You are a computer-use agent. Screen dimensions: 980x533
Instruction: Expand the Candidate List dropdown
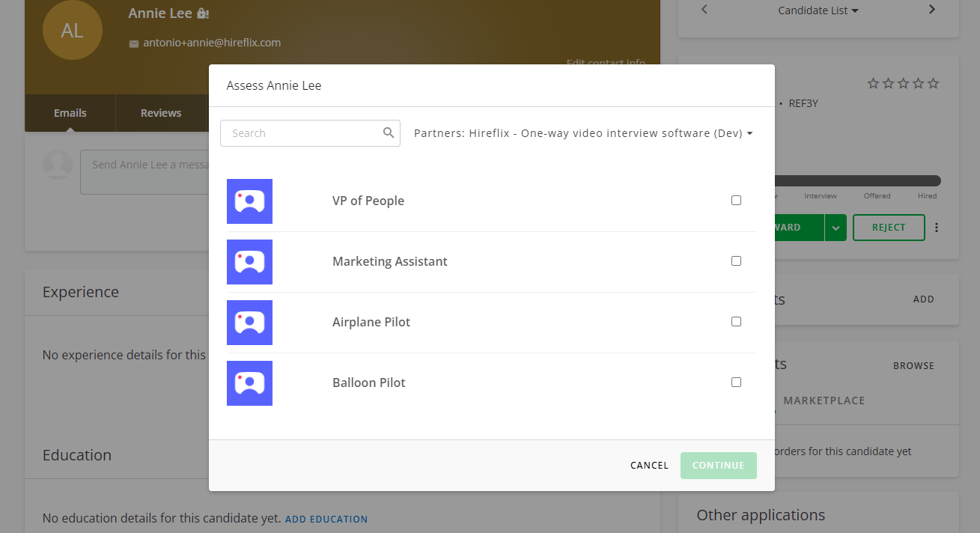[x=818, y=10]
